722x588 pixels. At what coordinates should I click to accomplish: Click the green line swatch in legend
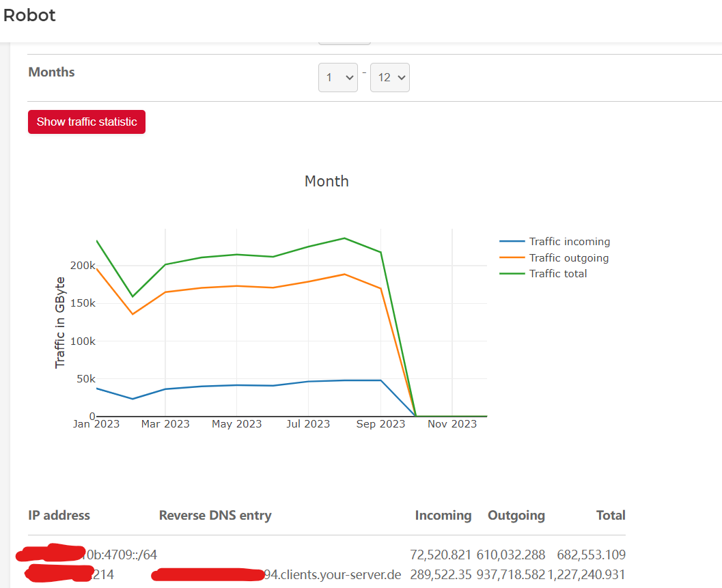click(x=512, y=274)
